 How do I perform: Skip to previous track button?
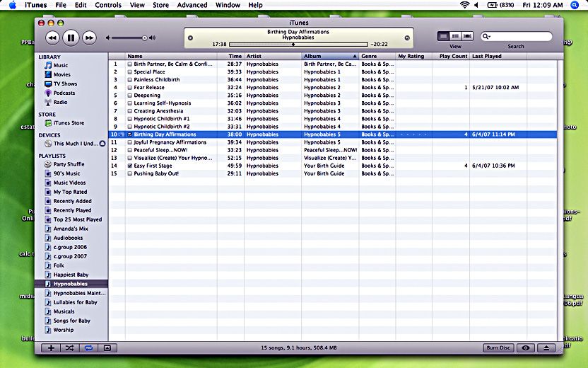(52, 38)
